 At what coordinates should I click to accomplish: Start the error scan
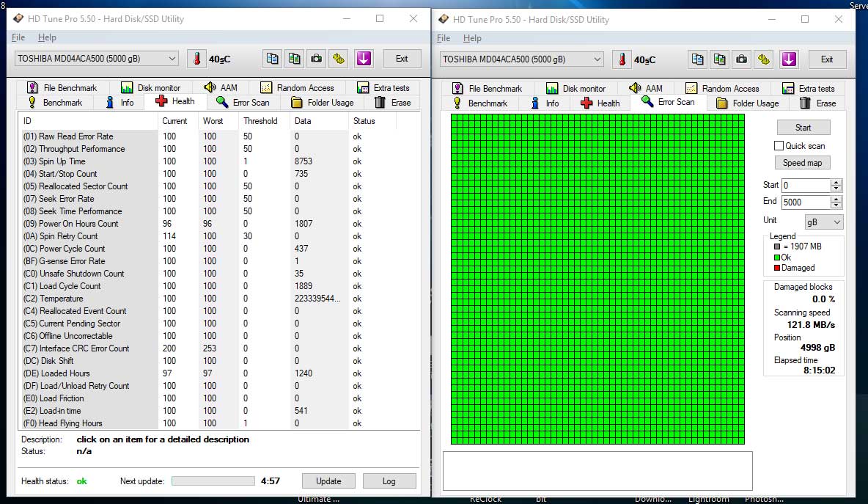pos(803,128)
